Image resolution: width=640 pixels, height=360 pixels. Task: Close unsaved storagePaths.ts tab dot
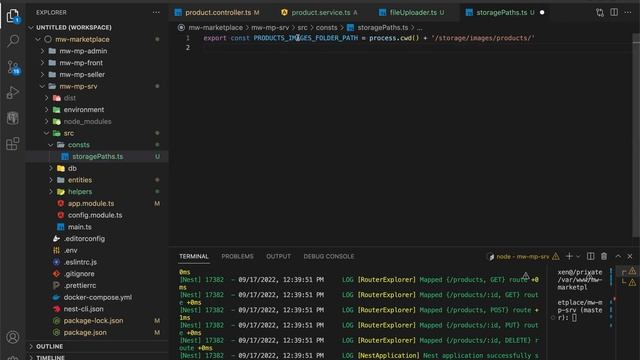point(542,13)
